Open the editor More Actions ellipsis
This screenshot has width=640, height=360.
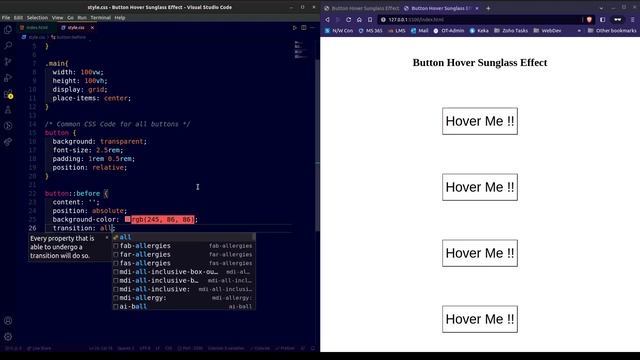(x=313, y=28)
